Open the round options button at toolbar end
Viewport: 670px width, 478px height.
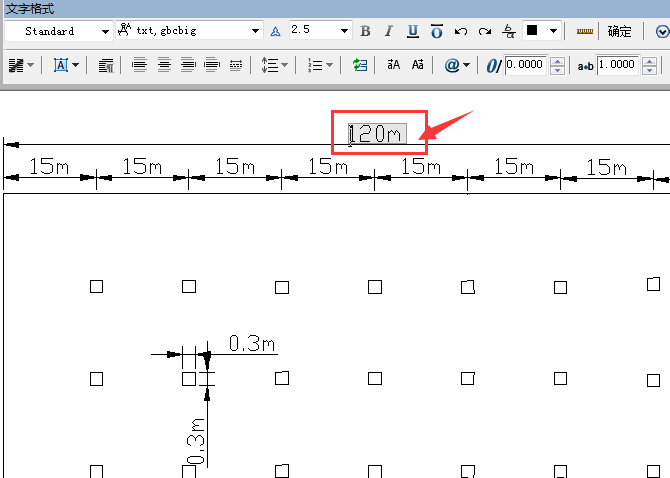[660, 31]
